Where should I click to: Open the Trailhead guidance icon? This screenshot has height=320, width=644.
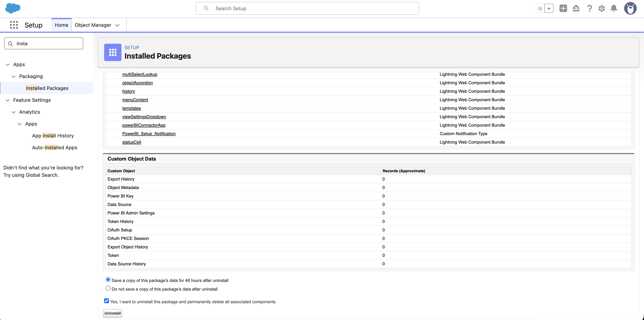576,8
